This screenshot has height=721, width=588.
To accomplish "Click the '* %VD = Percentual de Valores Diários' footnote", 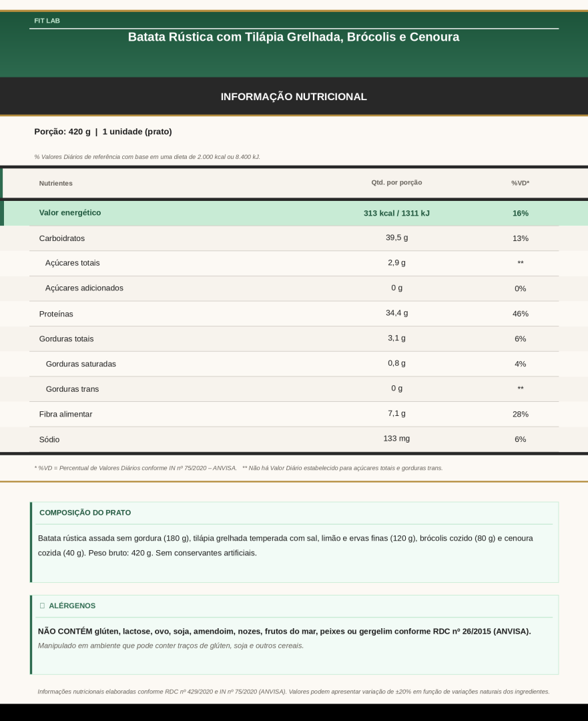I will 135,467.
